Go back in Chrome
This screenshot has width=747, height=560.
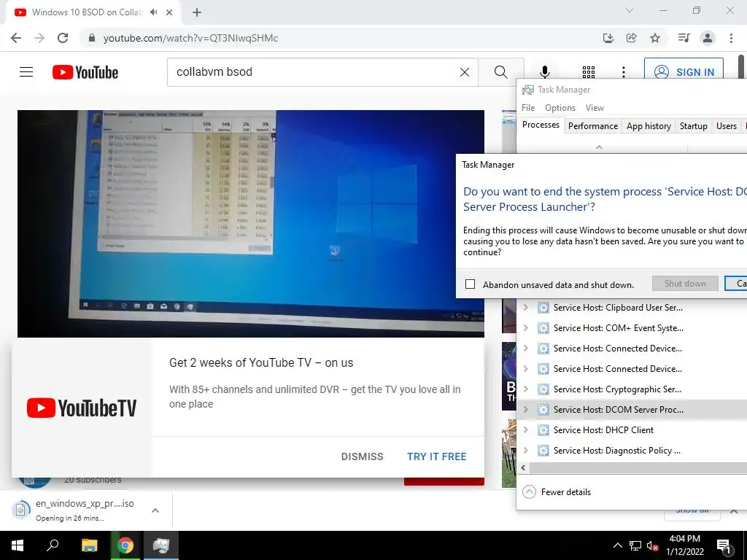point(16,38)
